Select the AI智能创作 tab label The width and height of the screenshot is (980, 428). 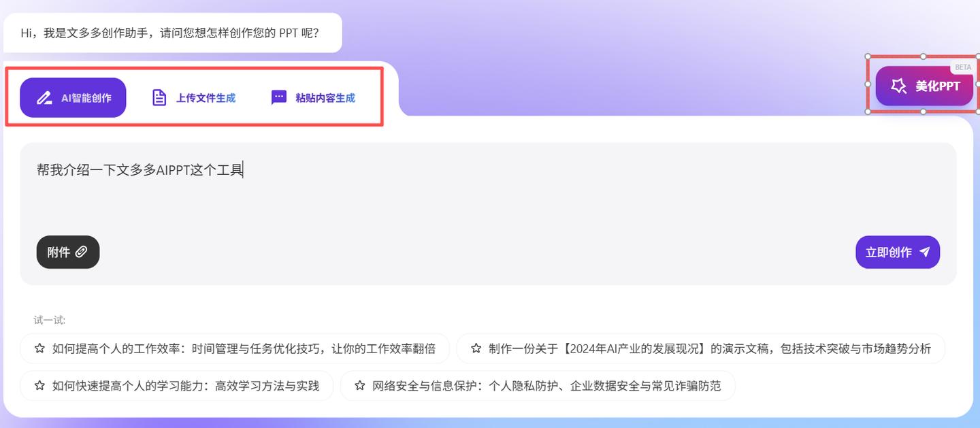(86, 98)
